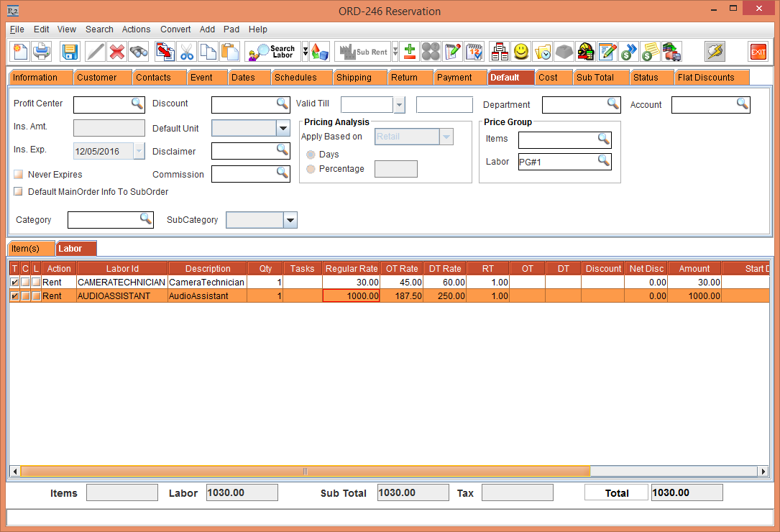Viewport: 780px width, 532px height.
Task: Click the Print icon in toolbar
Action: [x=42, y=52]
